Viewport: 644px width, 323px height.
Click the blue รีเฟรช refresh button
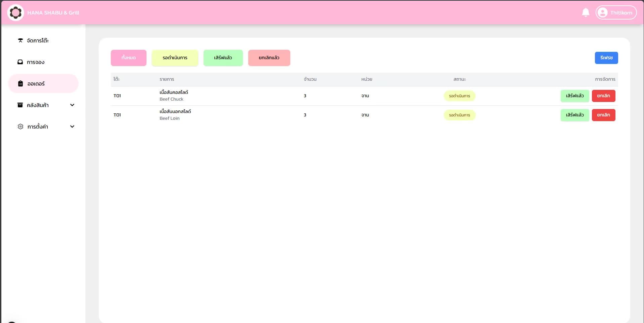[606, 58]
